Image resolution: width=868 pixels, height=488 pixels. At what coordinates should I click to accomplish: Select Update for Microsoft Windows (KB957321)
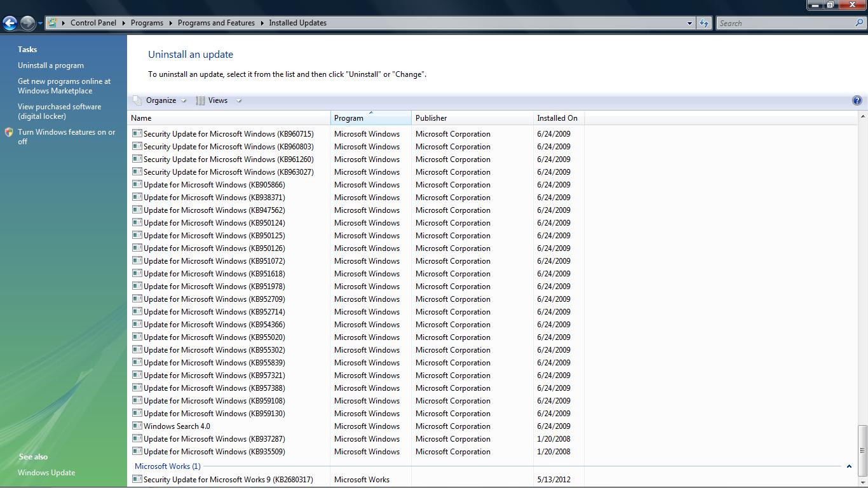(x=214, y=376)
